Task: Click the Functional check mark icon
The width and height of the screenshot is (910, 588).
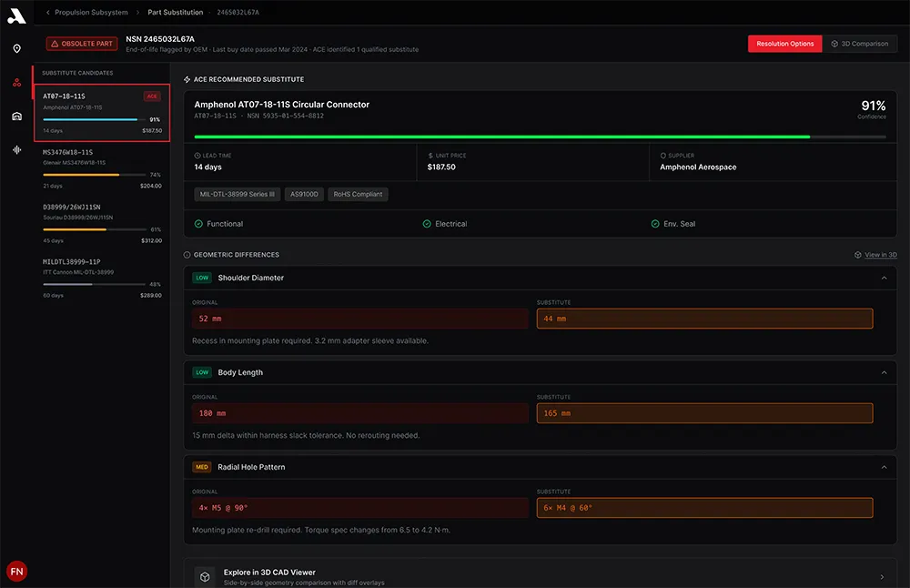Action: click(198, 224)
